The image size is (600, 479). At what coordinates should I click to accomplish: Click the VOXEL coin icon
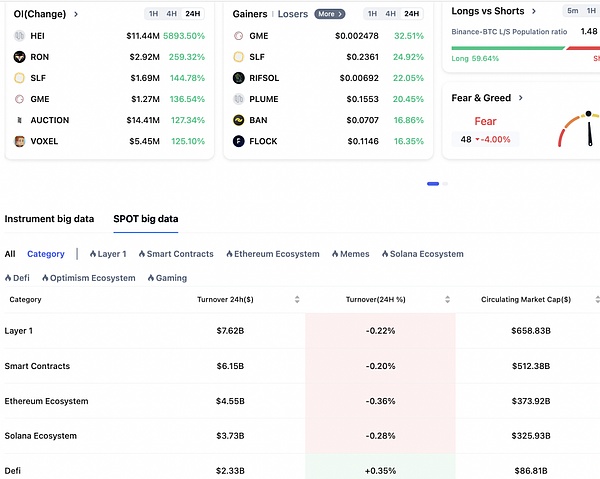click(20, 141)
